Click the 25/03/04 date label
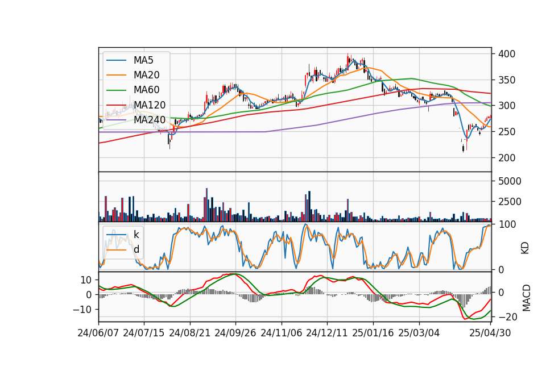 coord(419,333)
